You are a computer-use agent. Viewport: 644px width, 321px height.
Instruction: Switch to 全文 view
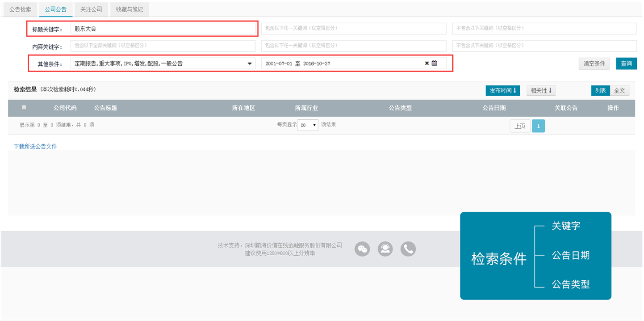619,91
